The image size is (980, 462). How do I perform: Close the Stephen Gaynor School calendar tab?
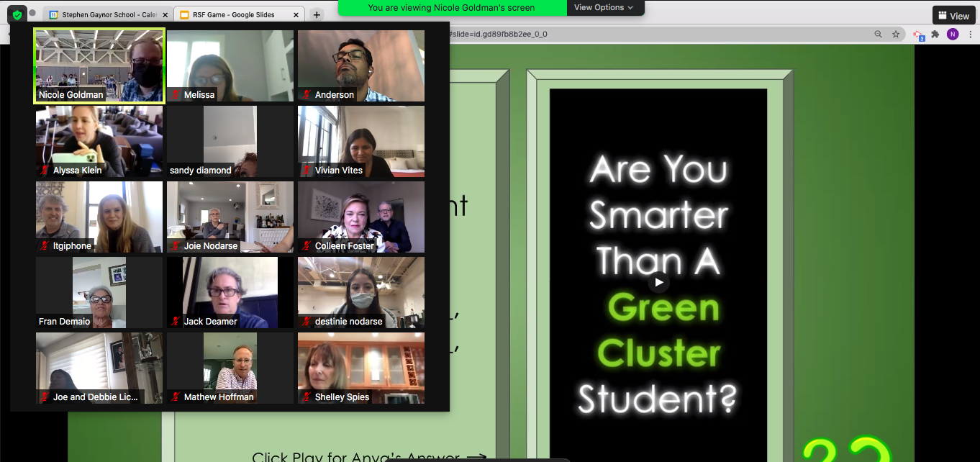click(165, 15)
